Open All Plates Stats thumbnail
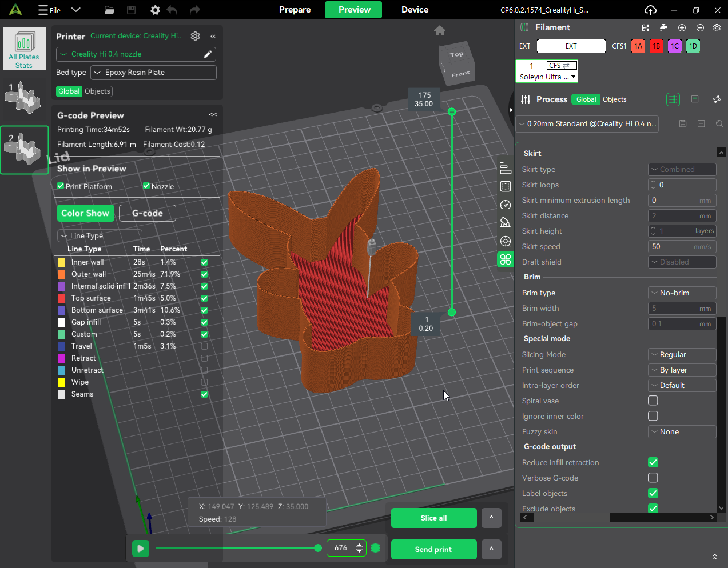Viewport: 728px width, 568px height. coord(24,49)
